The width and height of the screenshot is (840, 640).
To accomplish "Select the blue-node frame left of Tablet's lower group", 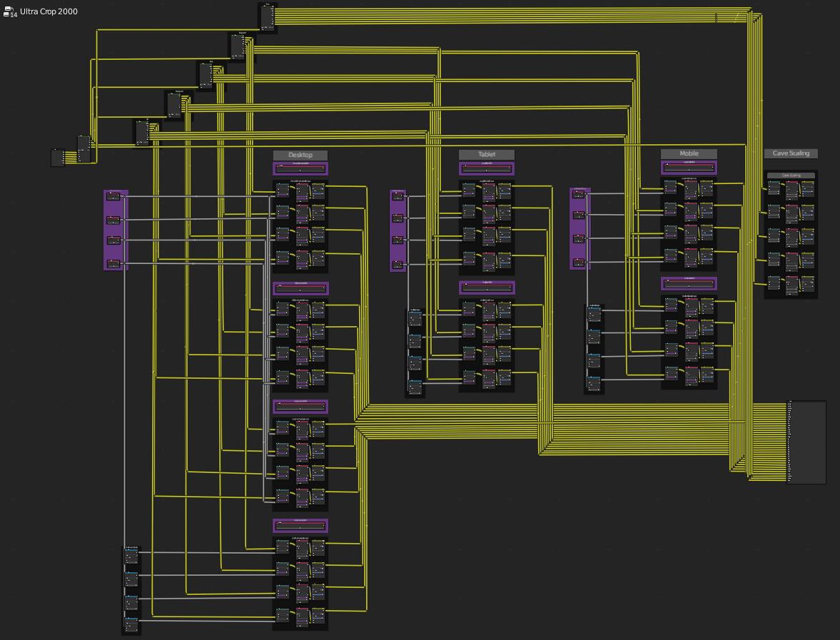I will [415, 353].
